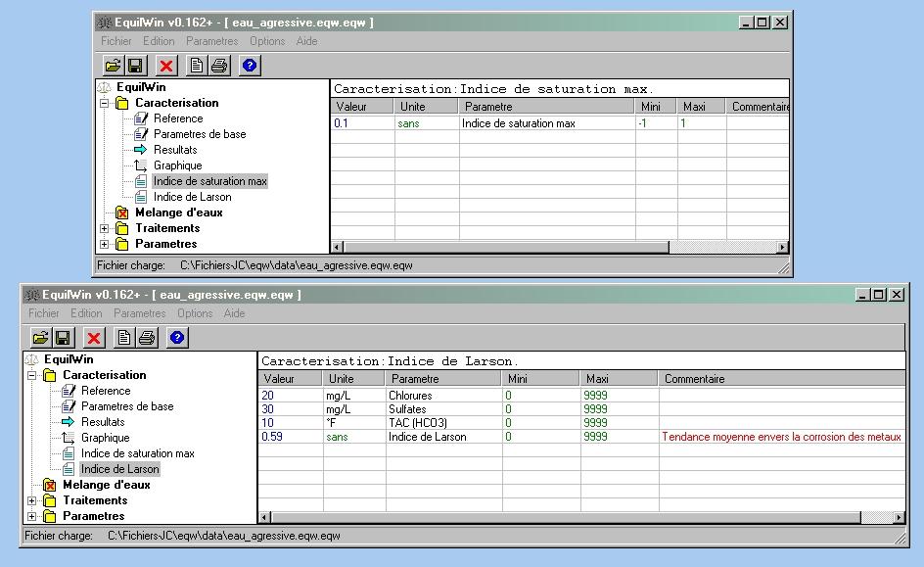Viewport: 924px width, 567px height.
Task: Select Reference in bottom window tree
Action: click(106, 391)
